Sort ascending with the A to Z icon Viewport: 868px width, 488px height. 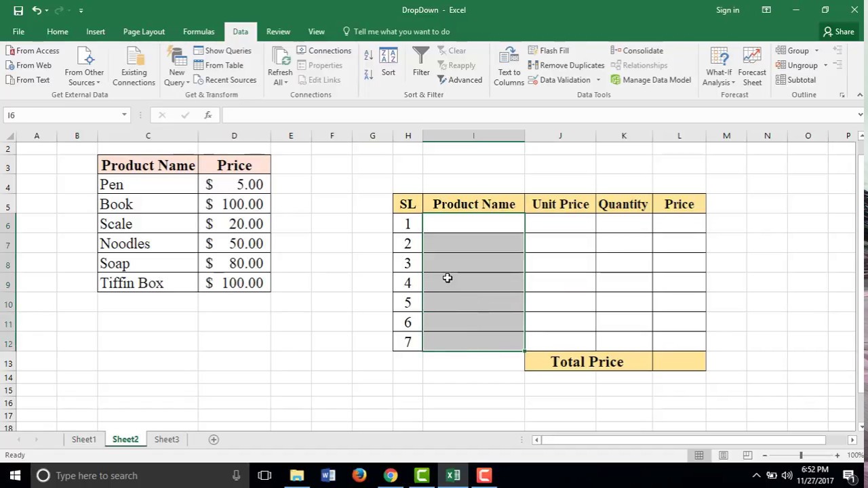368,56
